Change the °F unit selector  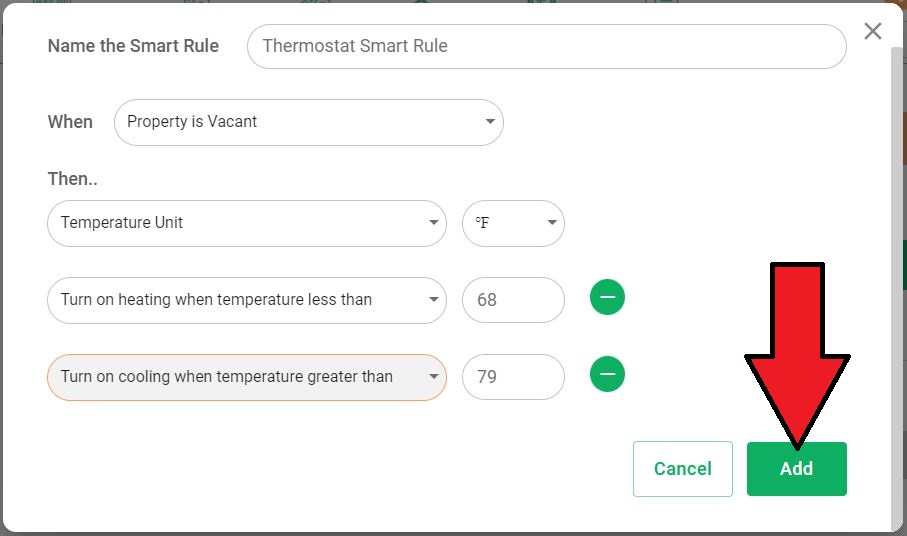pos(513,223)
